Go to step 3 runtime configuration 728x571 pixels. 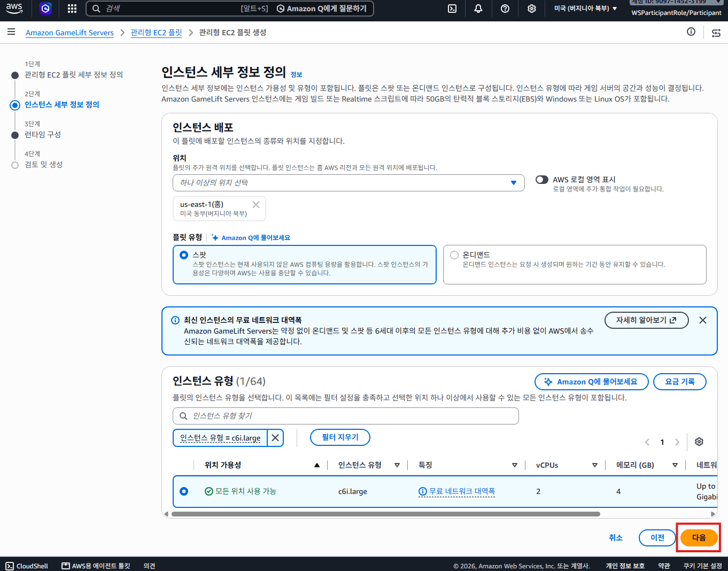click(x=43, y=135)
